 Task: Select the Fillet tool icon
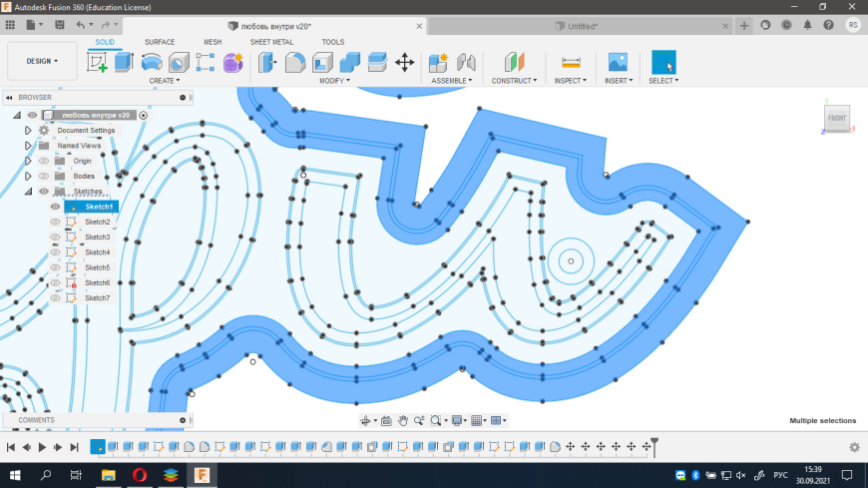pos(295,63)
